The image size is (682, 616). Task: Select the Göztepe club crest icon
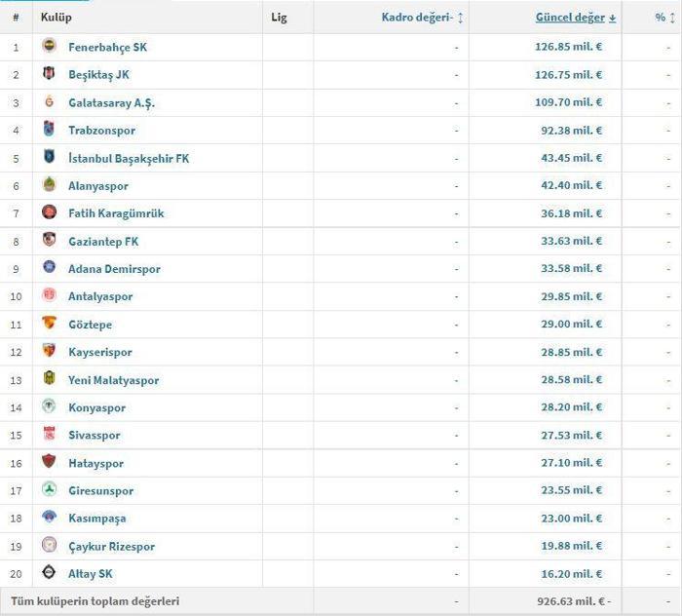(x=49, y=323)
